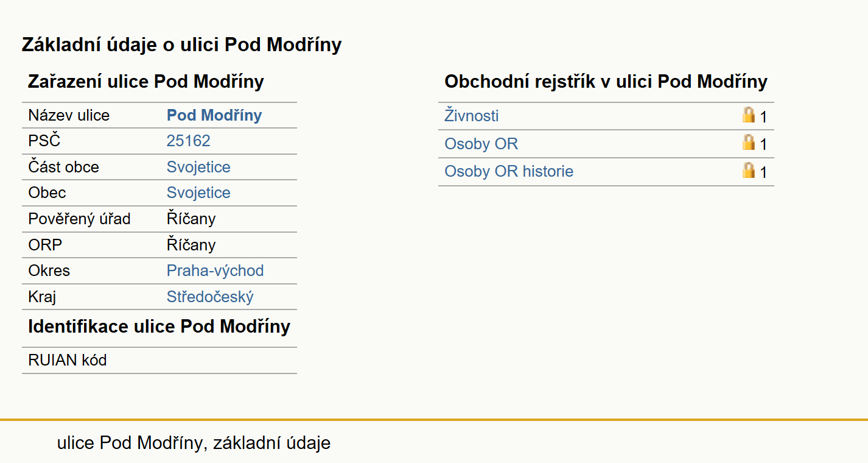Click the Základní údaje o ulici heading
The image size is (868, 463).
click(182, 44)
